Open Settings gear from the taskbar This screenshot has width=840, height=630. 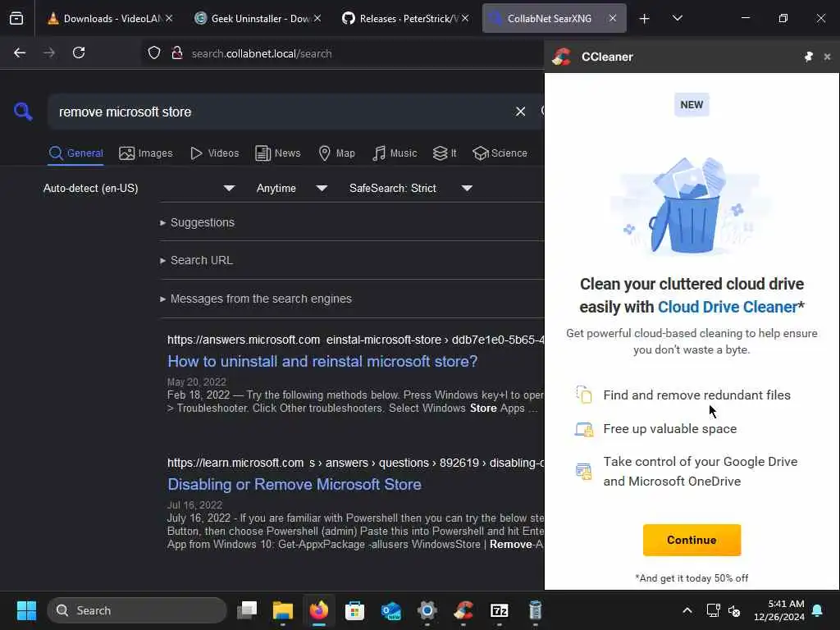[x=427, y=610]
